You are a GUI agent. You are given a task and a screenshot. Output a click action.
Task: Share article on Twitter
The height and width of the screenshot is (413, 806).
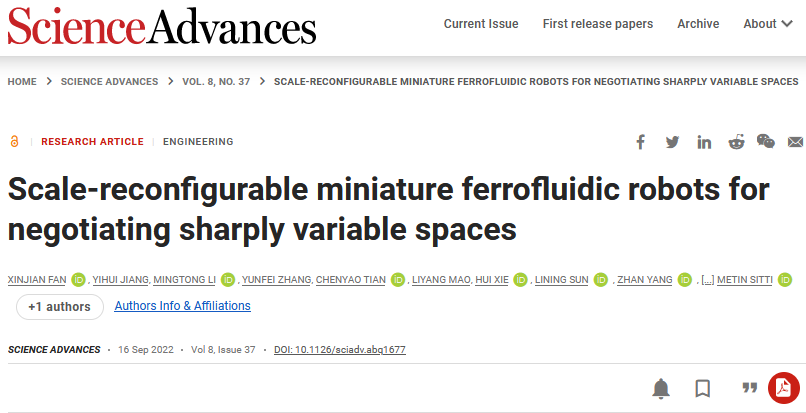(x=672, y=142)
